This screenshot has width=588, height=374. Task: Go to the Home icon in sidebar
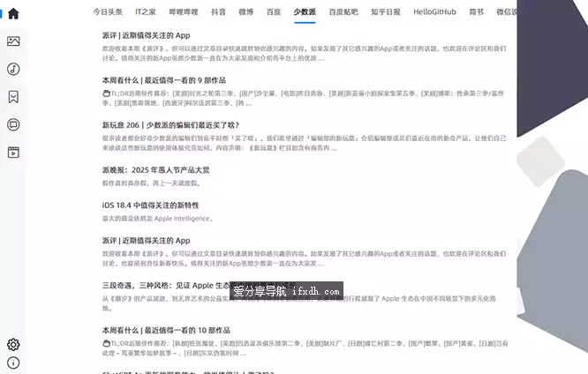click(13, 13)
